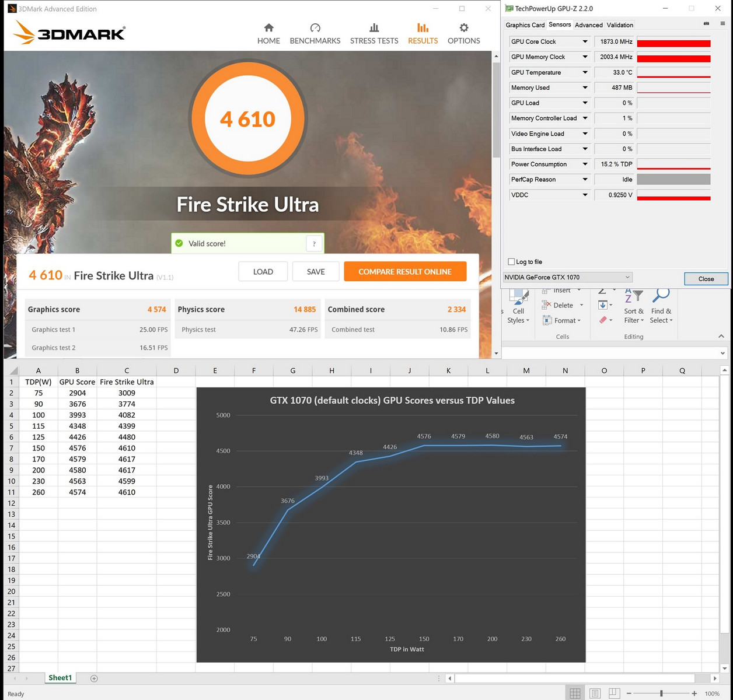Click previous sheet navigation arrow
Viewport: 733px width, 700px height.
coord(15,678)
